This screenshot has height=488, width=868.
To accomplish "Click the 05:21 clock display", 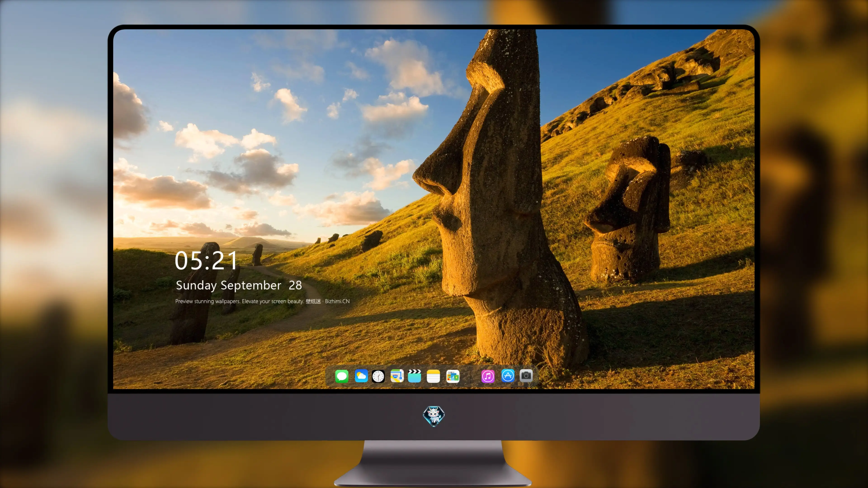I will tap(206, 261).
